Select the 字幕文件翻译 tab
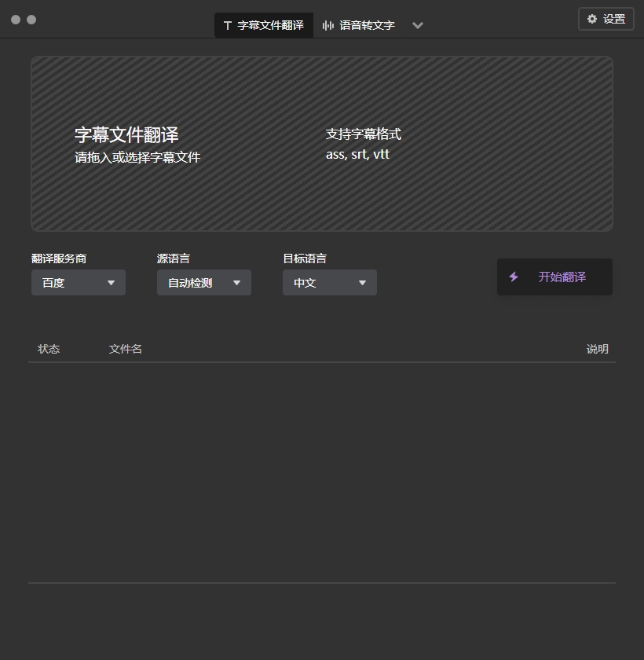 (x=264, y=24)
